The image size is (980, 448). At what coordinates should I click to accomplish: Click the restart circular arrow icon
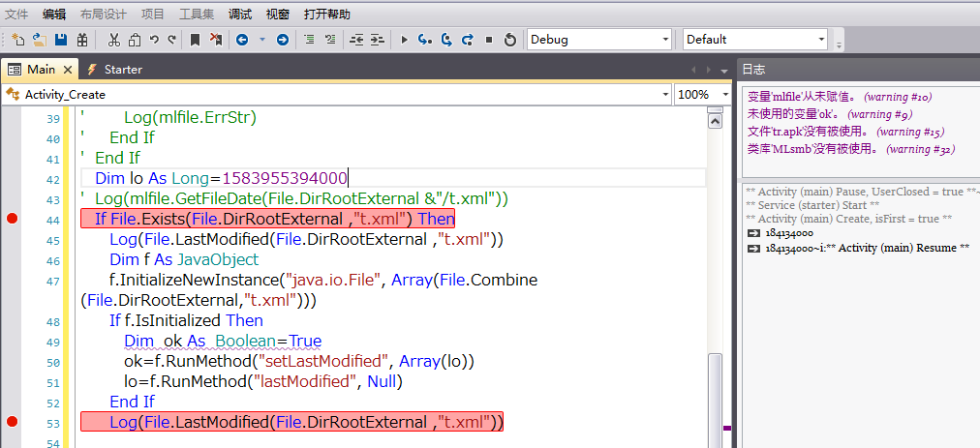[x=510, y=40]
